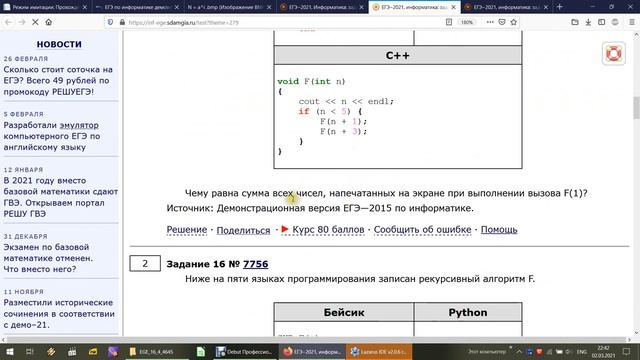Switch to Firefox ЕГЭ-2021 taskbar window
Image resolution: width=640 pixels, height=360 pixels.
(312, 351)
